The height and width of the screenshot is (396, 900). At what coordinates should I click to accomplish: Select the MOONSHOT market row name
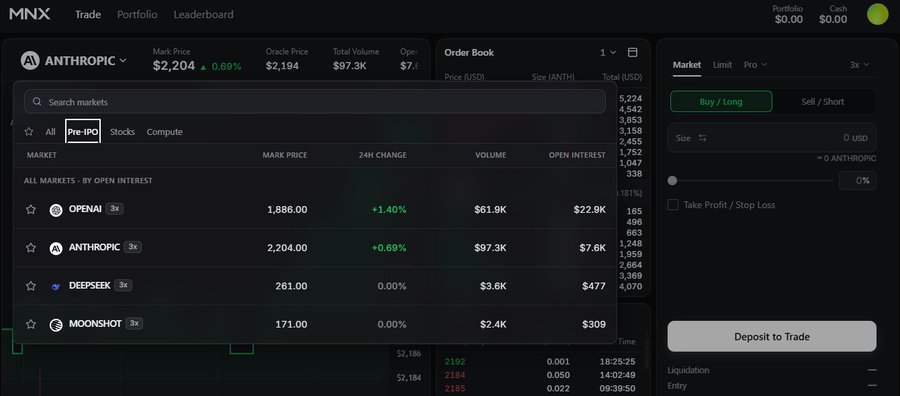point(95,324)
